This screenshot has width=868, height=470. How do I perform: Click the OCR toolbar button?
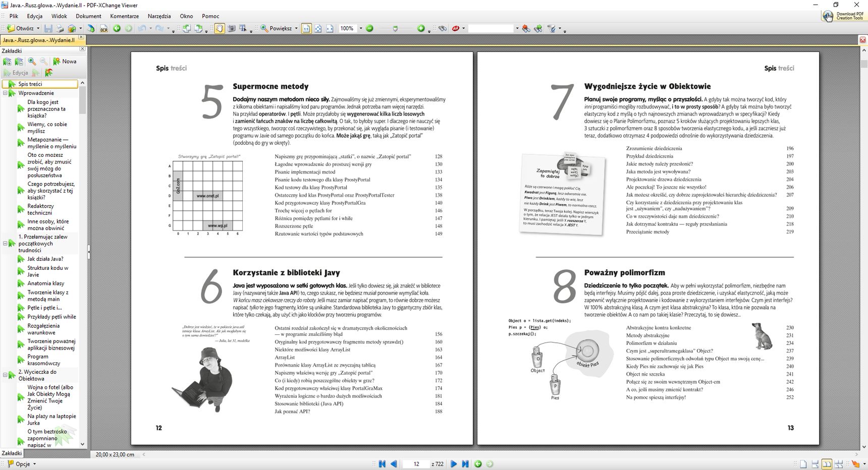104,29
